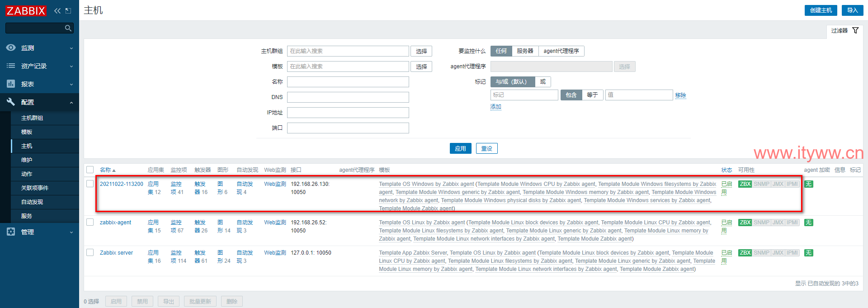Collapse the sidebar with double-arrow icon
868x308 pixels.
(57, 10)
